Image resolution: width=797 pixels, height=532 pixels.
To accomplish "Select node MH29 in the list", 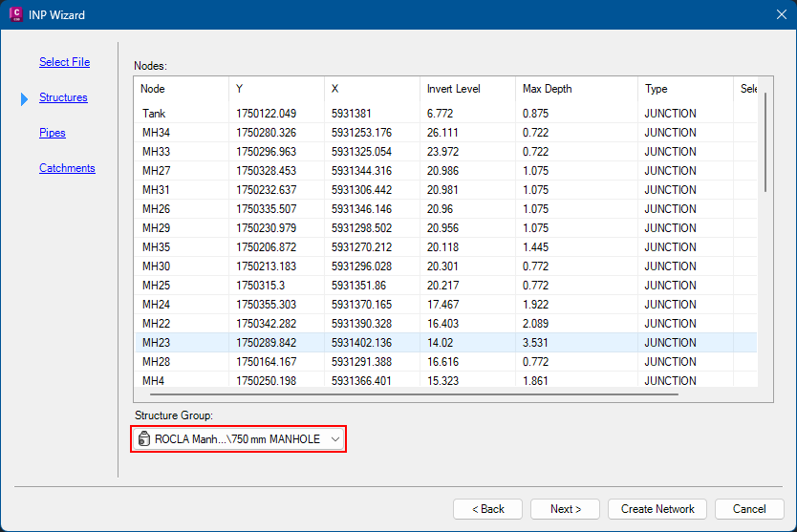I will pos(445,228).
